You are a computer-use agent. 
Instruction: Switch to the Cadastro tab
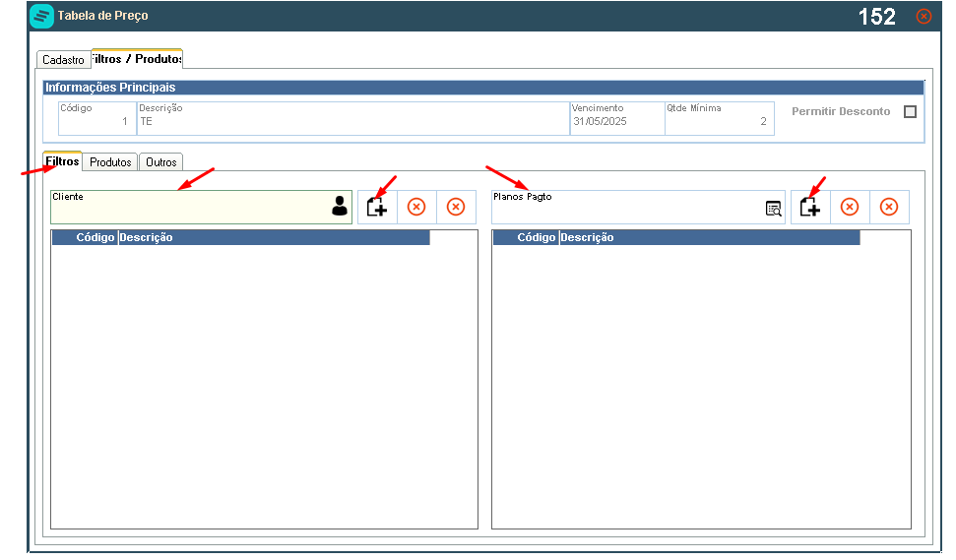63,60
